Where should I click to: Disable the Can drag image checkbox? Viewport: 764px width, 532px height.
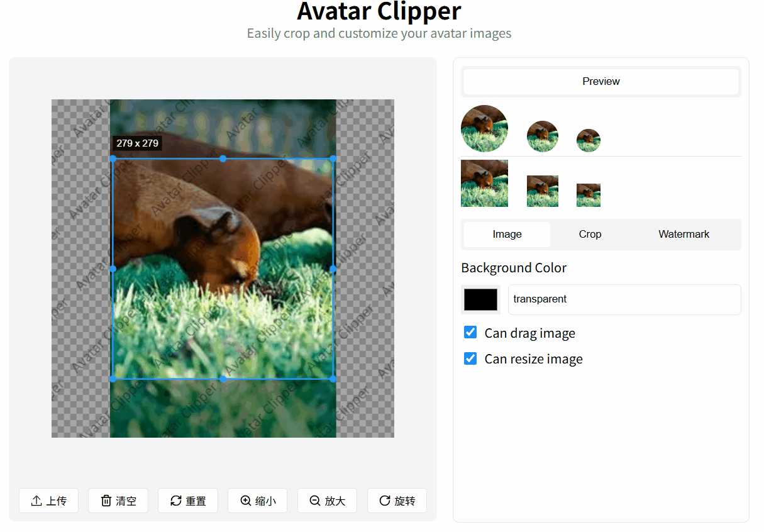coord(470,333)
